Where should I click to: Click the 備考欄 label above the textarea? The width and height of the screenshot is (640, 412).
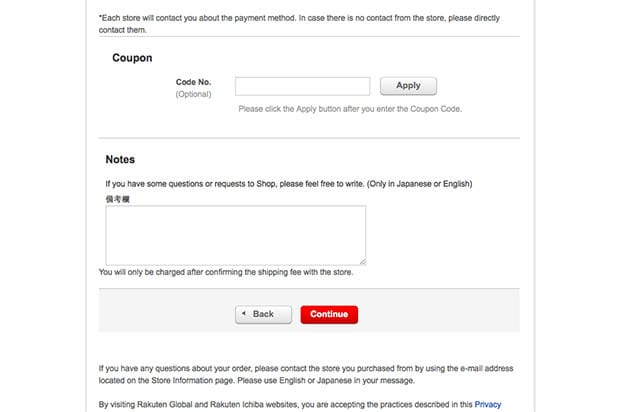118,199
